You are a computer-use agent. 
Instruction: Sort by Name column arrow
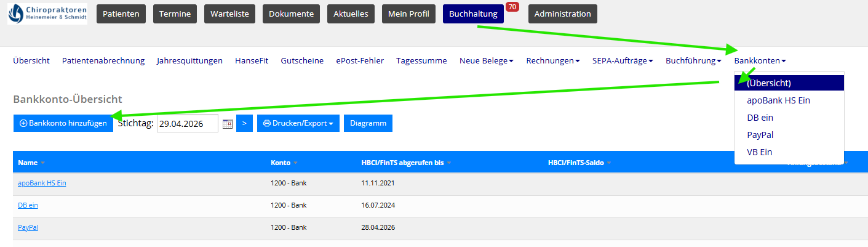(43, 163)
